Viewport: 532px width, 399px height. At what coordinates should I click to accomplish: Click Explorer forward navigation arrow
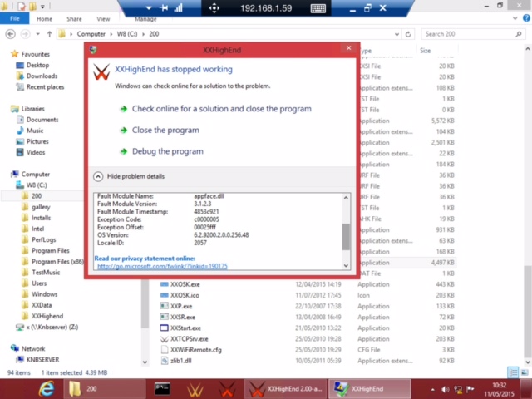pos(25,34)
